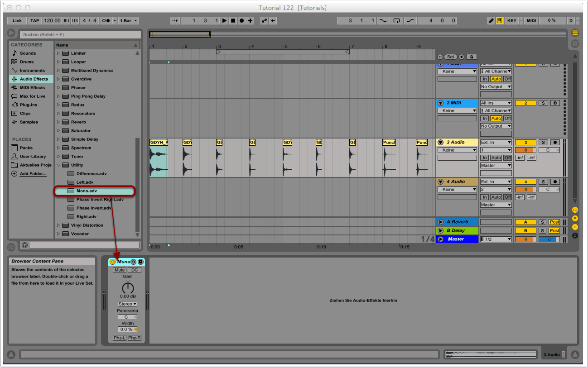588x368 pixels.
Task: Select the Max for Live category
Action: (32, 96)
